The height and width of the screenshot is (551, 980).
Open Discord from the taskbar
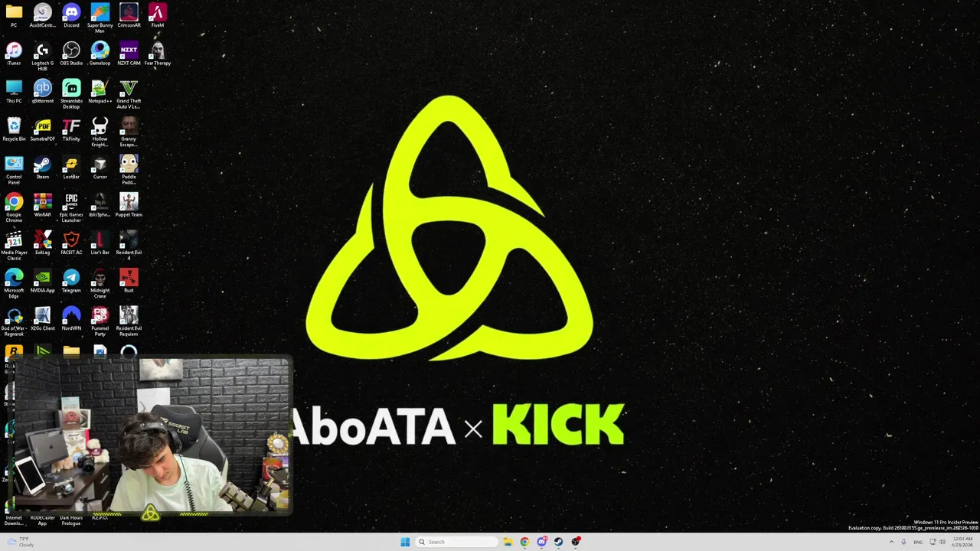[542, 542]
